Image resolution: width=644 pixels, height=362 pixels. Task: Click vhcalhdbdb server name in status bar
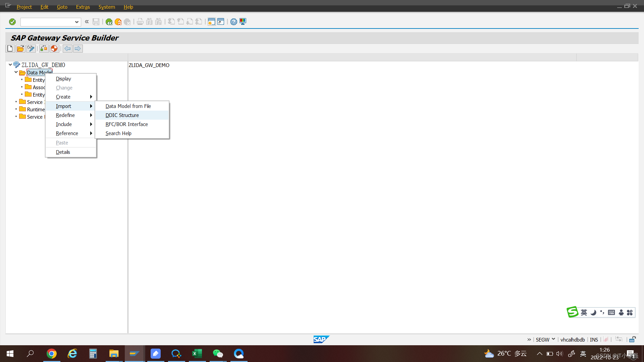[x=573, y=340]
